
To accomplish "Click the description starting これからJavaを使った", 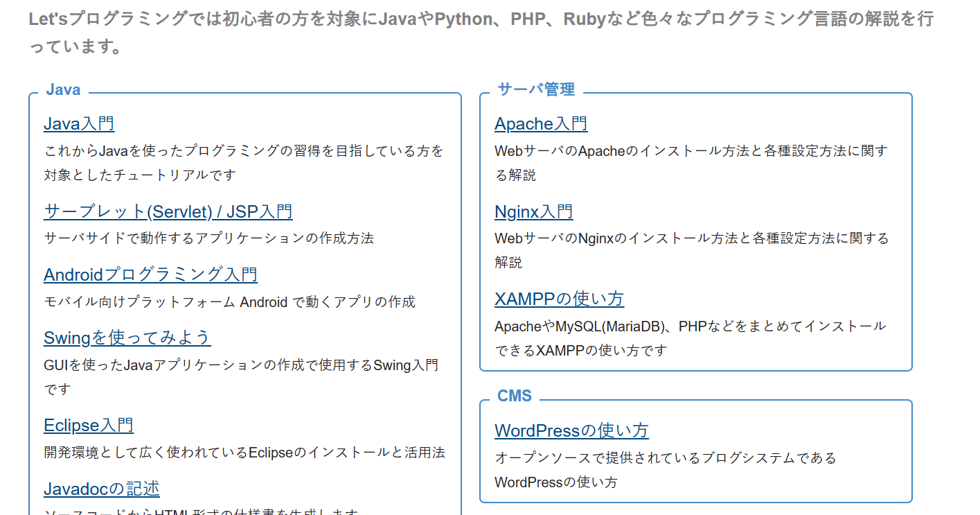I will tap(244, 163).
